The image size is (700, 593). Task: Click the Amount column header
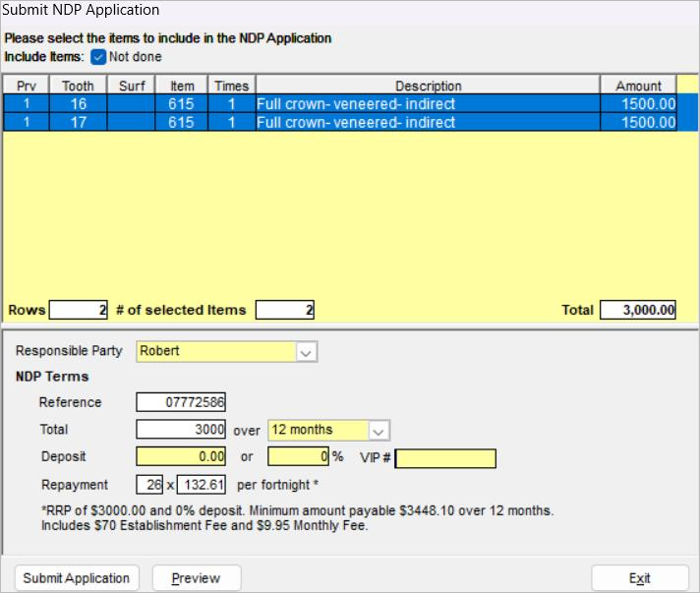tap(638, 86)
